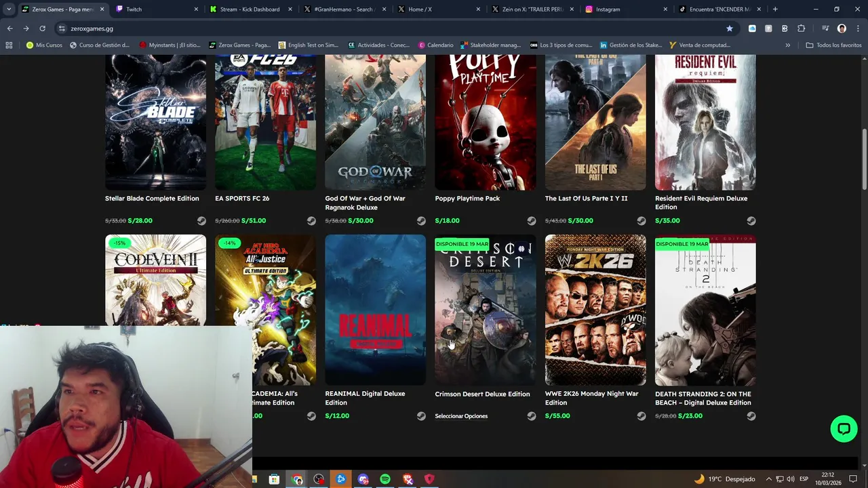
Task: Switch to the #GranHermano Search tab
Action: pyautogui.click(x=344, y=9)
